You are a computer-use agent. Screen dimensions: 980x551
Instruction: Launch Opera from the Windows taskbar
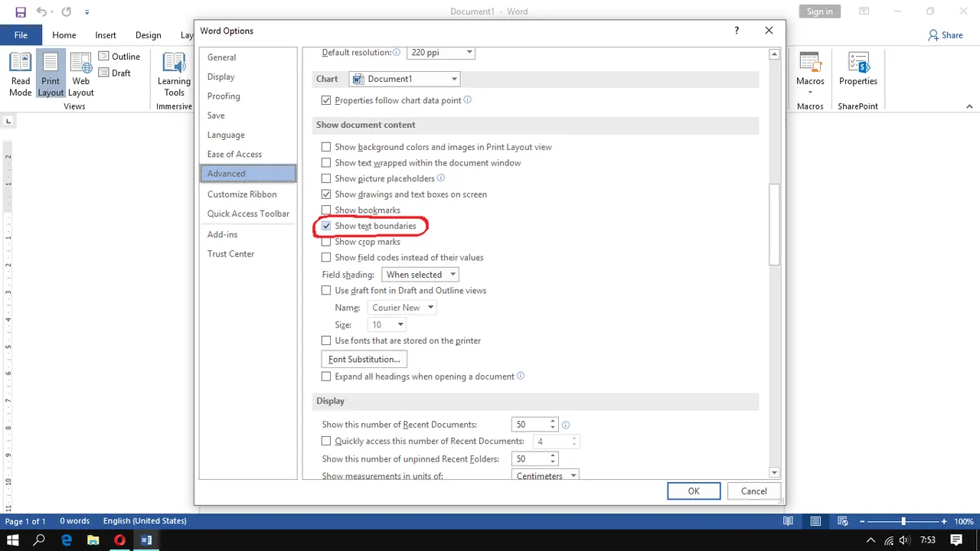coord(119,540)
